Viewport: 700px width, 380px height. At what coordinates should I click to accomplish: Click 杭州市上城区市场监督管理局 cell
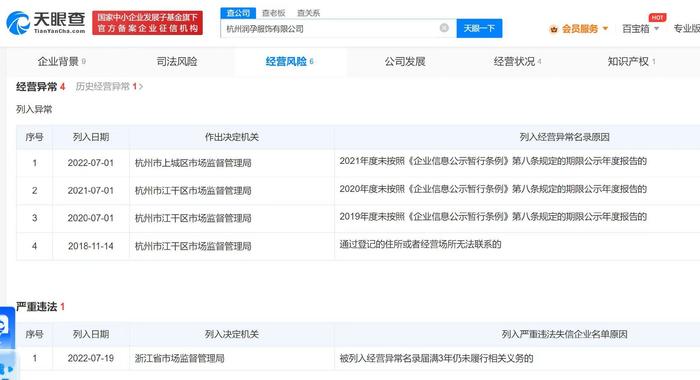click(193, 163)
